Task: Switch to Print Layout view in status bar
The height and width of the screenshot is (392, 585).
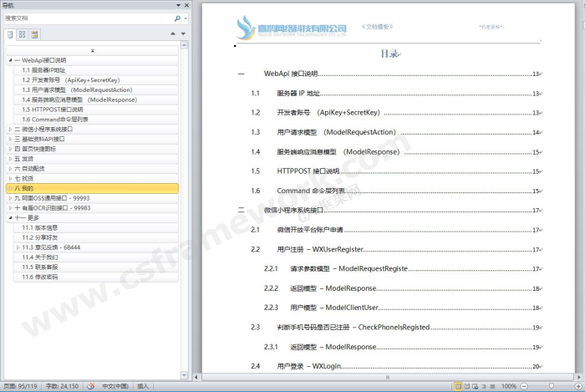Action: (458, 386)
